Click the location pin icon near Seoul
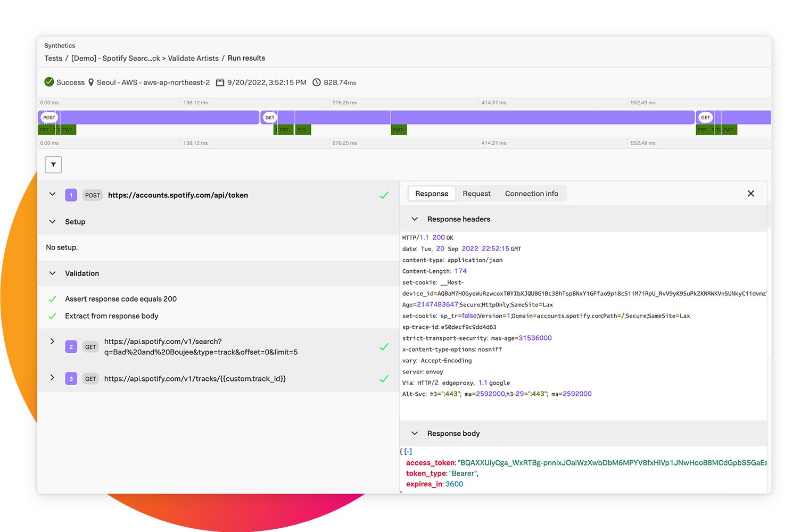The width and height of the screenshot is (809, 532). point(91,82)
